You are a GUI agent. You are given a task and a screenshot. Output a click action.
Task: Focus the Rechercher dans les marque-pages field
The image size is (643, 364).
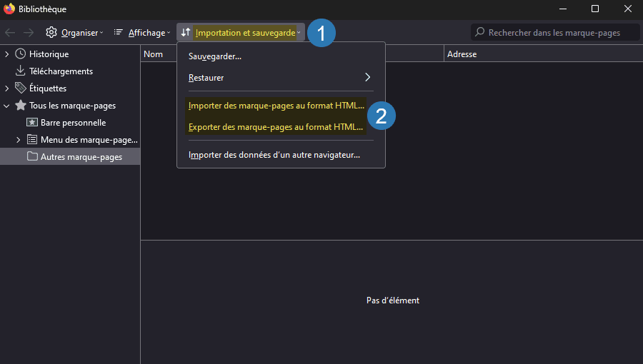click(x=555, y=32)
